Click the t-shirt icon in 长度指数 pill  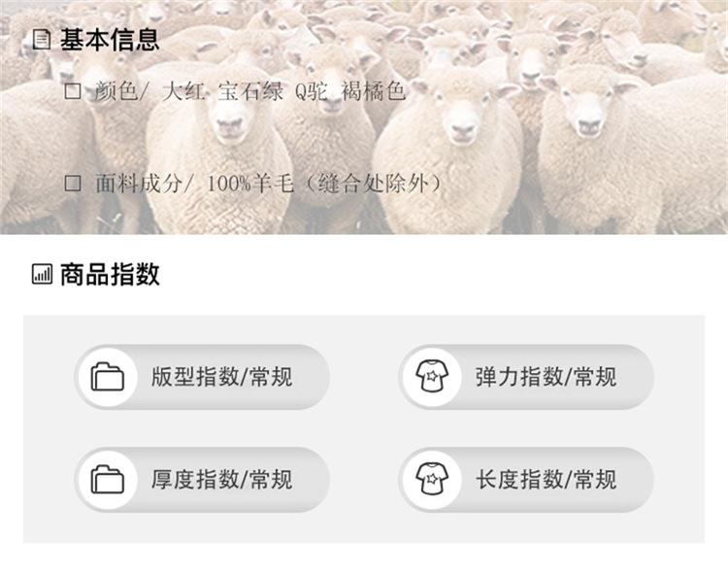point(432,479)
